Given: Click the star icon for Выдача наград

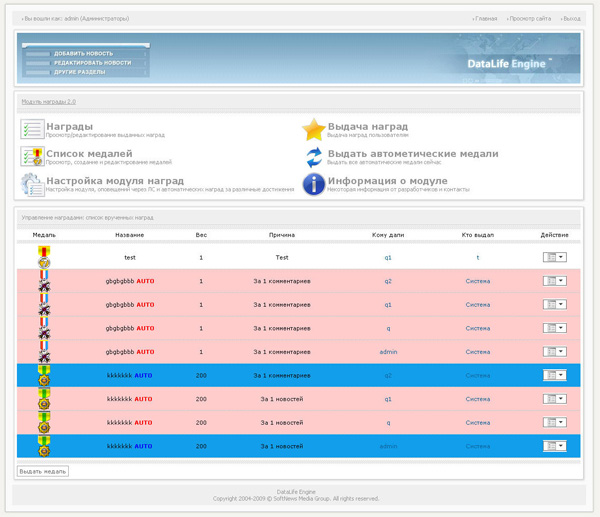Looking at the screenshot, I should point(313,130).
